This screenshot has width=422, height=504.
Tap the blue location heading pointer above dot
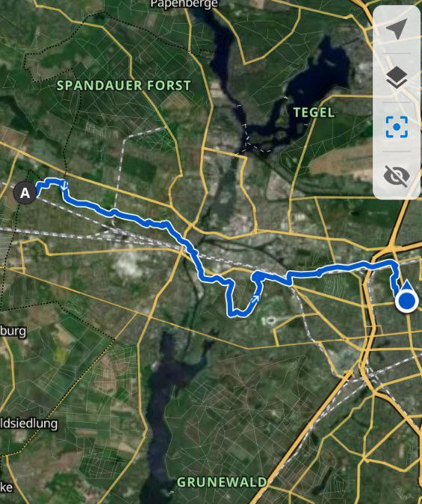click(406, 284)
